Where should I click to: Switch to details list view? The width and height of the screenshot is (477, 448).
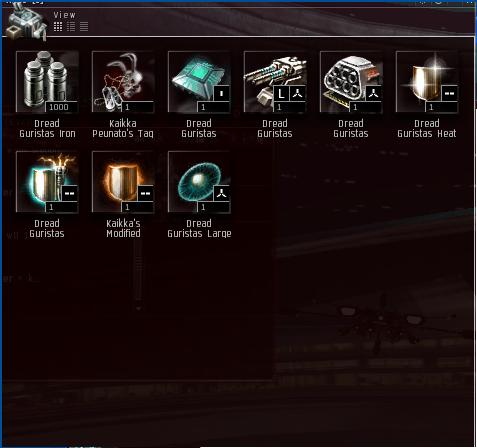click(71, 27)
